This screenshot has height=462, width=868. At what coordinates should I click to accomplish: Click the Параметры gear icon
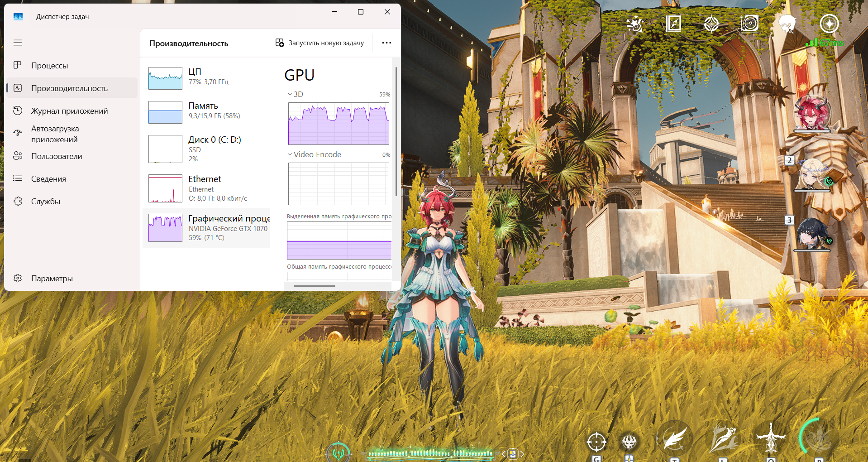[x=18, y=278]
